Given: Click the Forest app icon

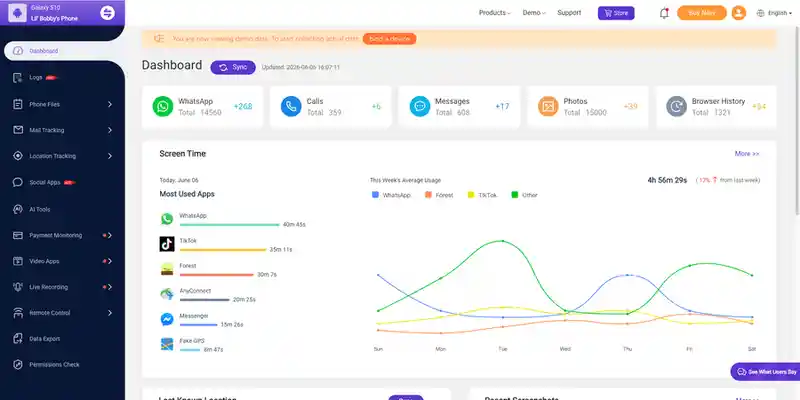Looking at the screenshot, I should coord(167,269).
